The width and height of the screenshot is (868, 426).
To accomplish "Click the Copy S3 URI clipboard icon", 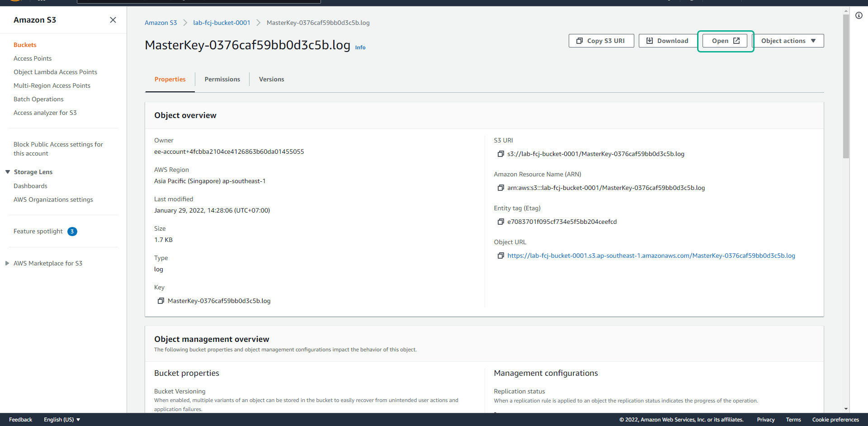I will [580, 40].
